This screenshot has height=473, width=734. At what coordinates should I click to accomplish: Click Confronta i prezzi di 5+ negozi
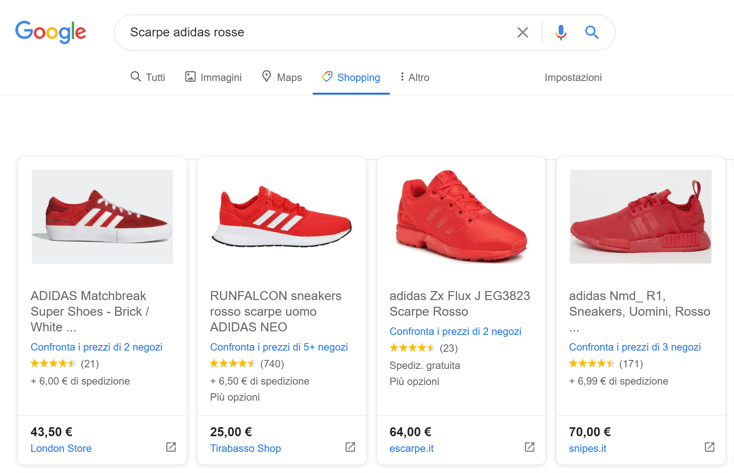[x=279, y=347]
